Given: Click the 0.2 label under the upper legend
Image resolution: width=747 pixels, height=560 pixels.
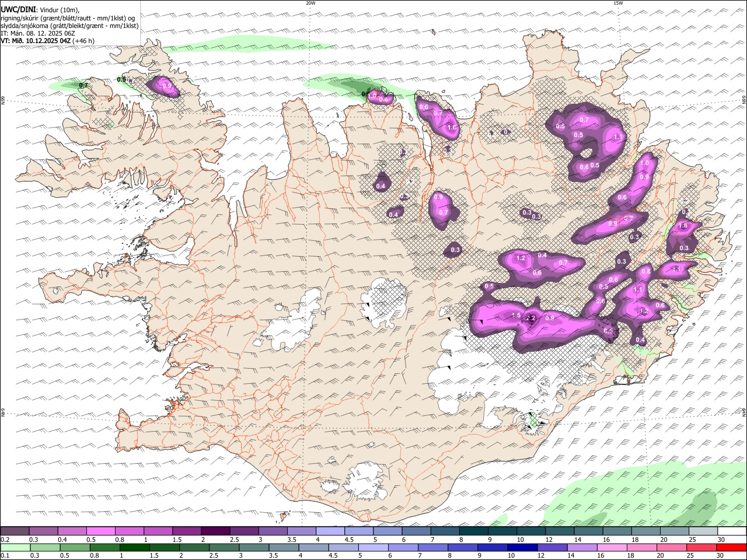Looking at the screenshot, I should 5,540.
